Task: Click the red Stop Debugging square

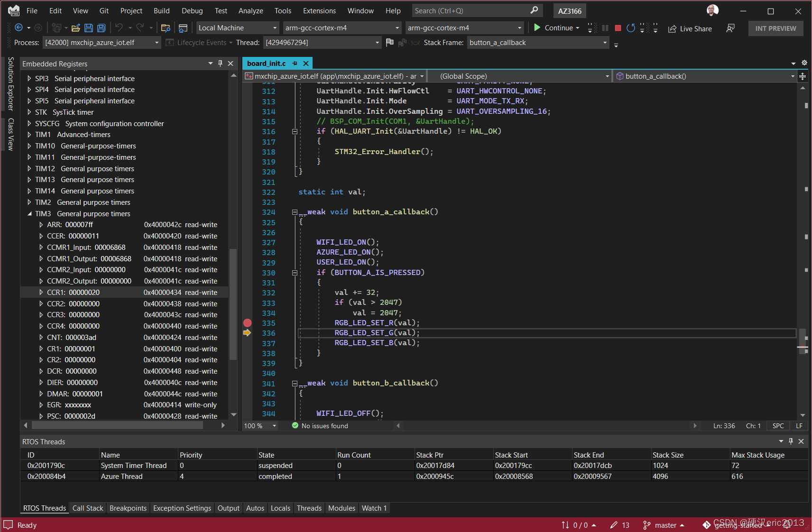Action: click(x=618, y=28)
